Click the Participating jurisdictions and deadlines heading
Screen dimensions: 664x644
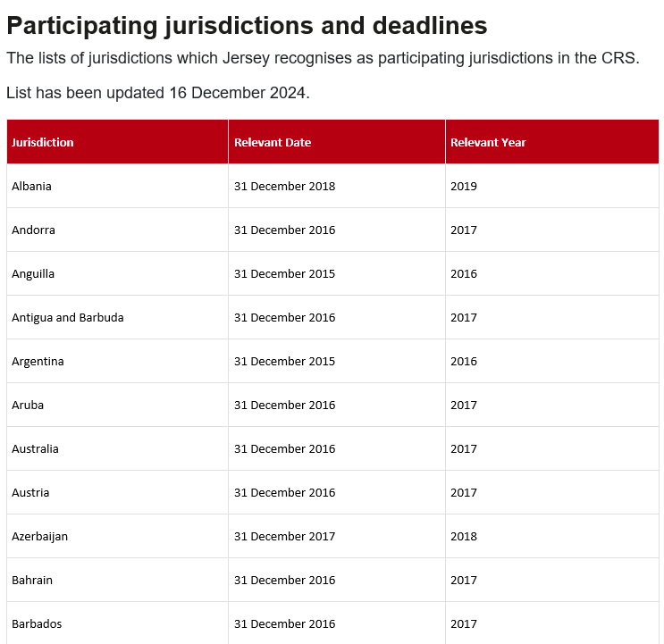coord(247,26)
